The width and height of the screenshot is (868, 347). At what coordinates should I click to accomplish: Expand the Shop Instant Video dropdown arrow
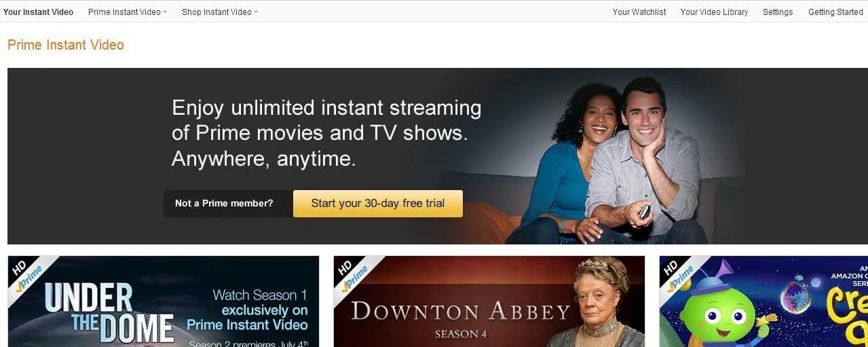click(256, 12)
